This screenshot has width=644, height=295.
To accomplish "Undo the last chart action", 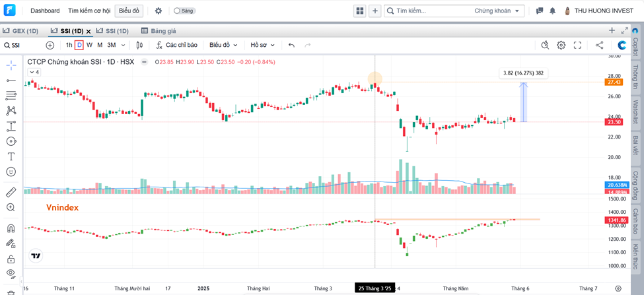I will (x=291, y=45).
